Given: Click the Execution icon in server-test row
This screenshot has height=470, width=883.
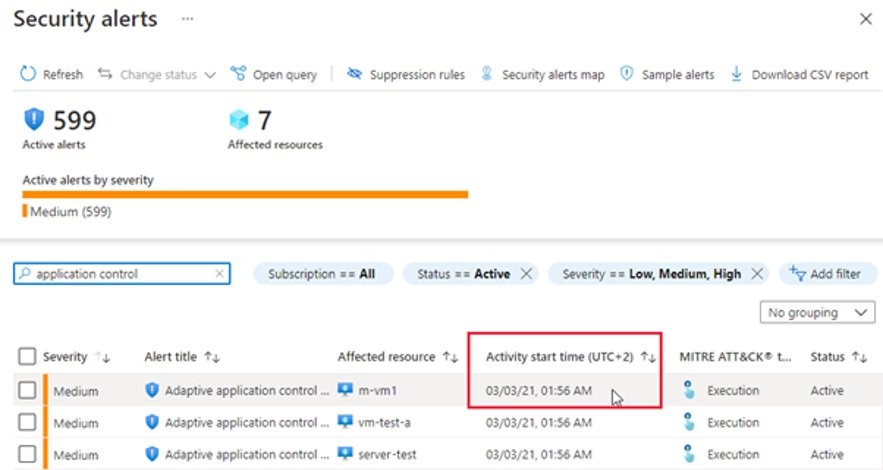Looking at the screenshot, I should point(689,454).
